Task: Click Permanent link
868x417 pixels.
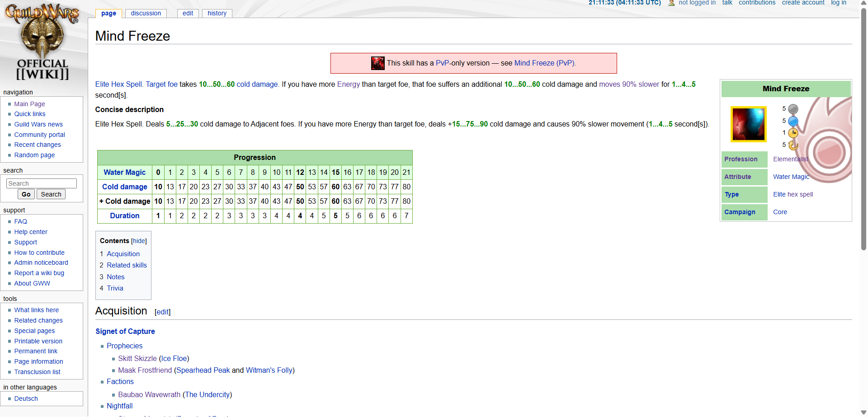Action: tap(35, 351)
